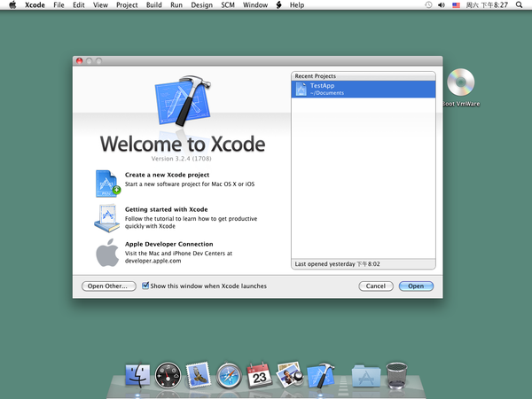Open Dashboard from the Dock
Image resolution: width=532 pixels, height=399 pixels.
[x=168, y=376]
